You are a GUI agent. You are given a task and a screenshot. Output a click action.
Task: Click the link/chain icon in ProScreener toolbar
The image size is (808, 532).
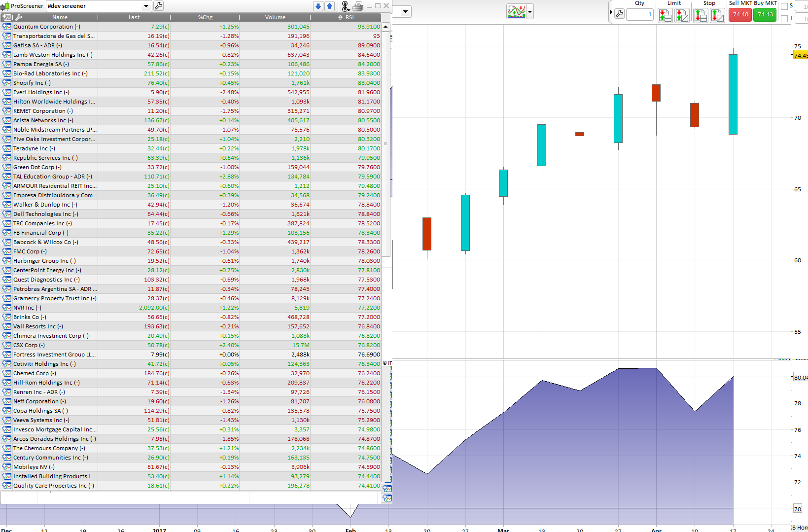click(346, 6)
